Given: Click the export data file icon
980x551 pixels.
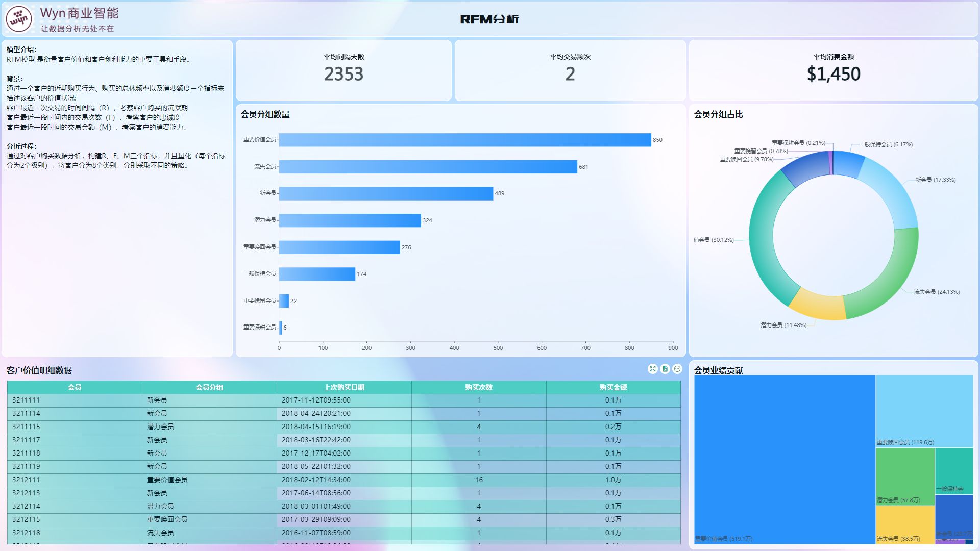Looking at the screenshot, I should pyautogui.click(x=665, y=369).
